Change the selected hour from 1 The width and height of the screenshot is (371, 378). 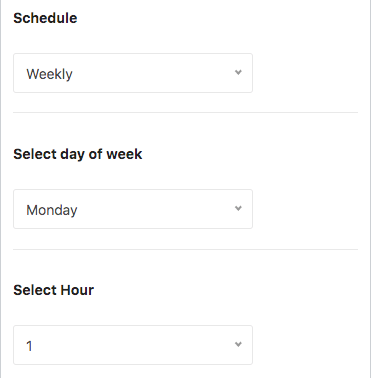133,345
